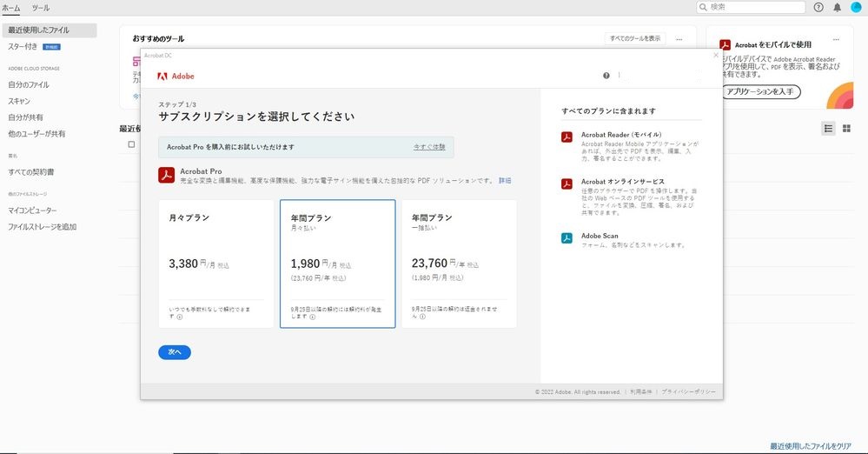Click info icon in annual monthly-paid card
This screenshot has width=868, height=454.
[312, 317]
